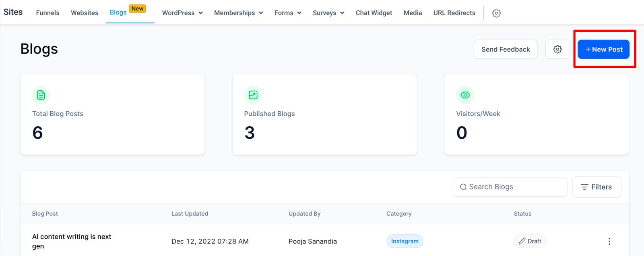Create a new post with New Post

coord(603,49)
